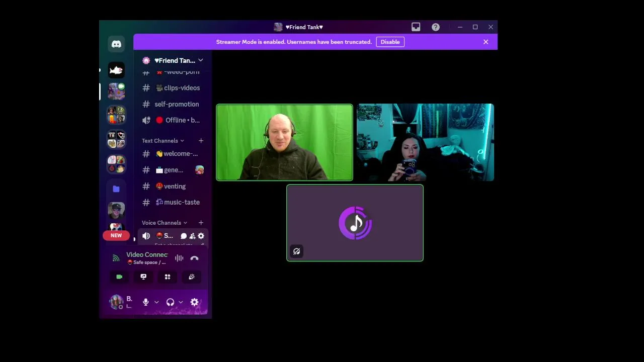This screenshot has height=362, width=644.
Task: Share your screen
Action: point(143,277)
